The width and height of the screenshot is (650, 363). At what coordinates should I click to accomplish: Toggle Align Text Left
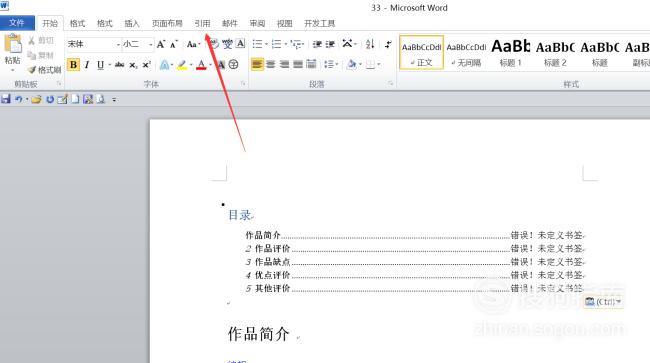tap(257, 64)
